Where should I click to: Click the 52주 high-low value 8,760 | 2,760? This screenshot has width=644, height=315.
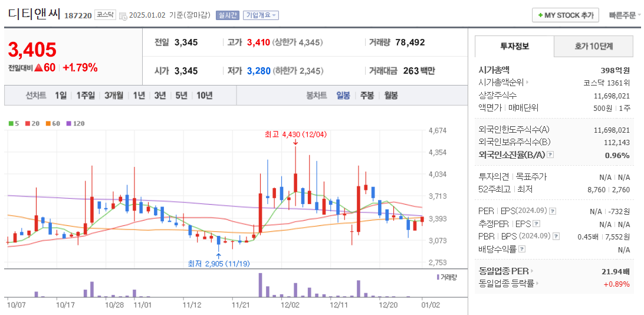click(608, 190)
